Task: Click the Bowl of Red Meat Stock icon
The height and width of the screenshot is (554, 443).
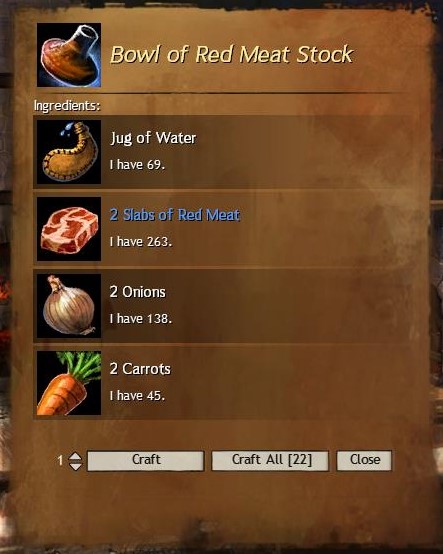Action: tap(69, 55)
